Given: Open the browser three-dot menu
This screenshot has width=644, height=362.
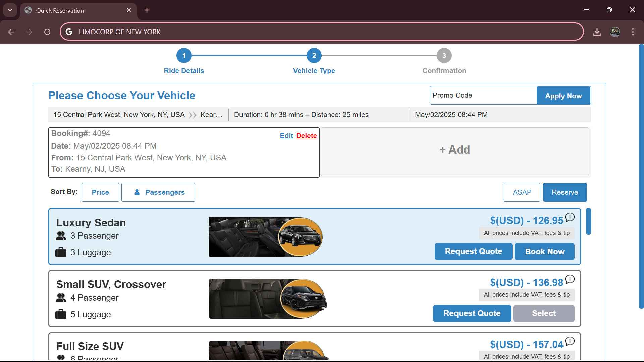Looking at the screenshot, I should [x=633, y=32].
